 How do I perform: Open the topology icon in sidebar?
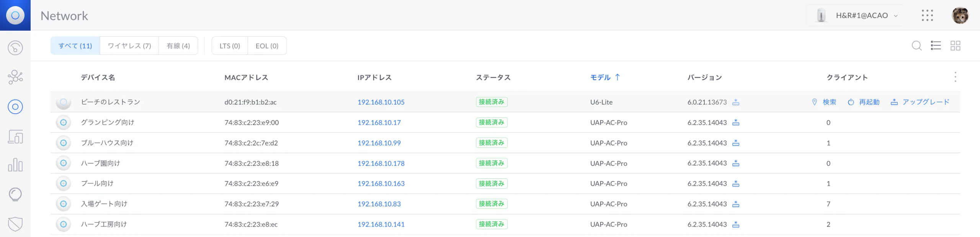click(x=15, y=77)
